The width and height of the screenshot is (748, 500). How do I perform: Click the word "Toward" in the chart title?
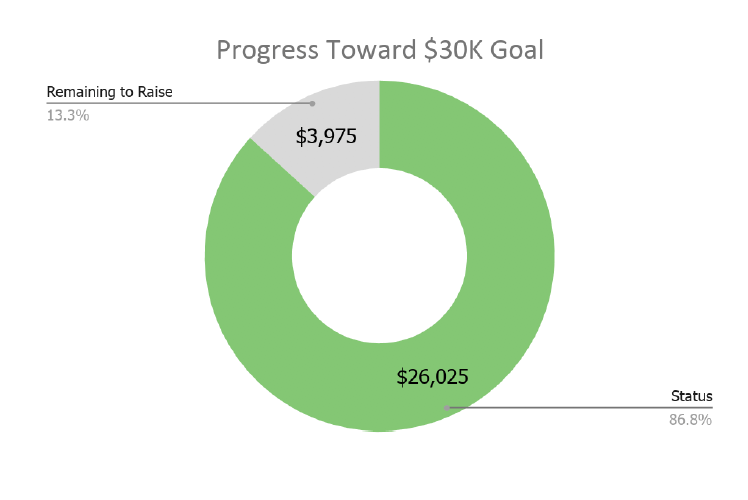pyautogui.click(x=356, y=50)
